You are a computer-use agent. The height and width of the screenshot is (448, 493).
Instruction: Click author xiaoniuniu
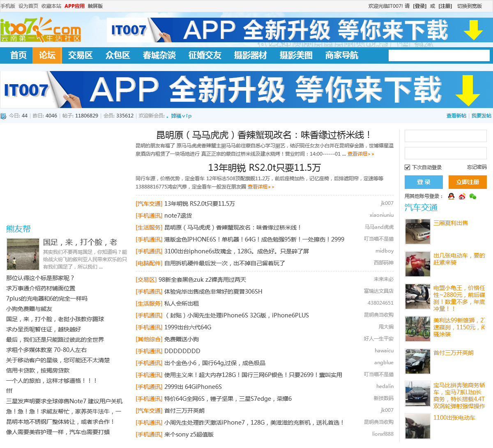[x=381, y=215]
